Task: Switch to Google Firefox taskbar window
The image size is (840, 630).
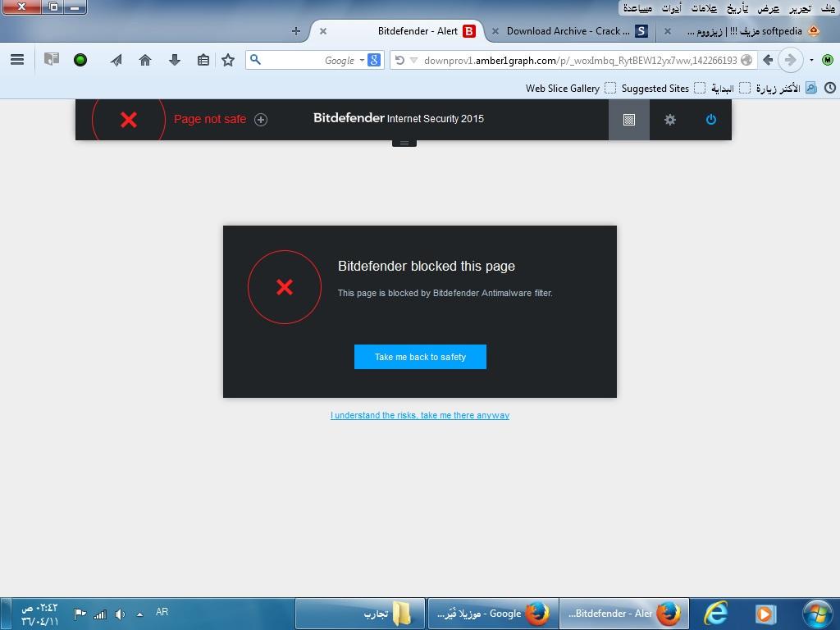Action: (493, 614)
